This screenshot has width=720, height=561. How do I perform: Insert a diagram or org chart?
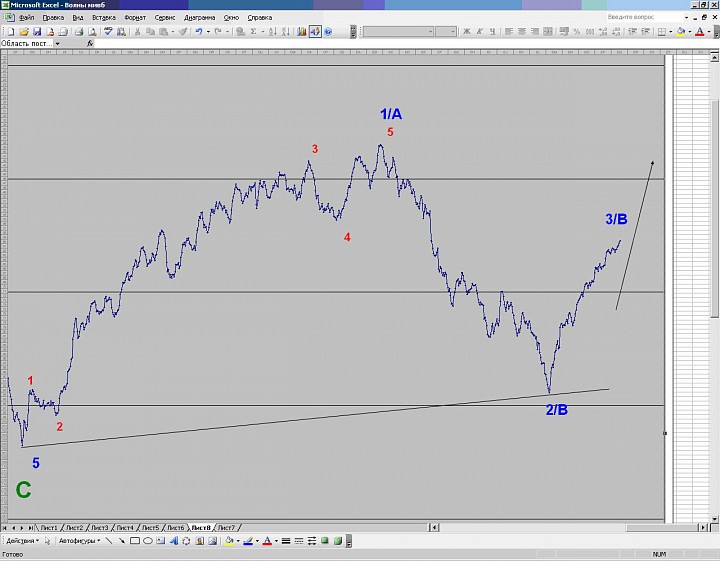(186, 541)
